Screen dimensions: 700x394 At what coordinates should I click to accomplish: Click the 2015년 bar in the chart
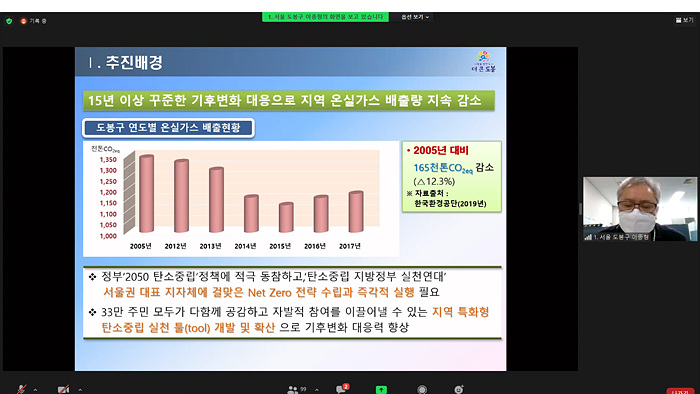(x=286, y=217)
